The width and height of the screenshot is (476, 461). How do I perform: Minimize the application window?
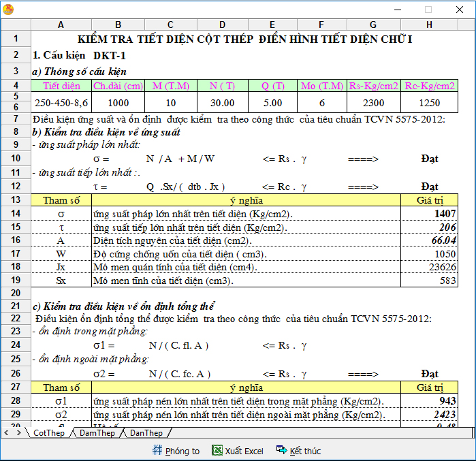pyautogui.click(x=397, y=10)
